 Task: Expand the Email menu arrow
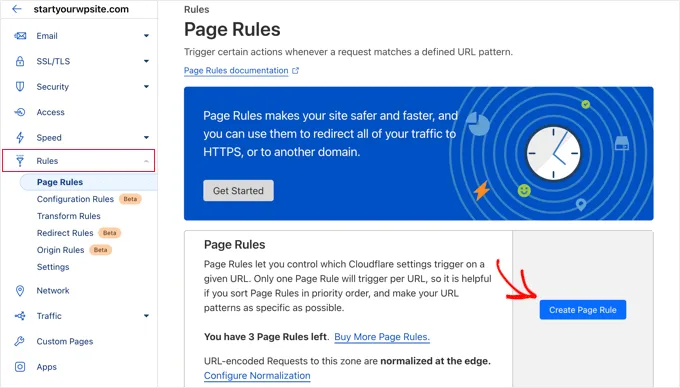point(147,36)
